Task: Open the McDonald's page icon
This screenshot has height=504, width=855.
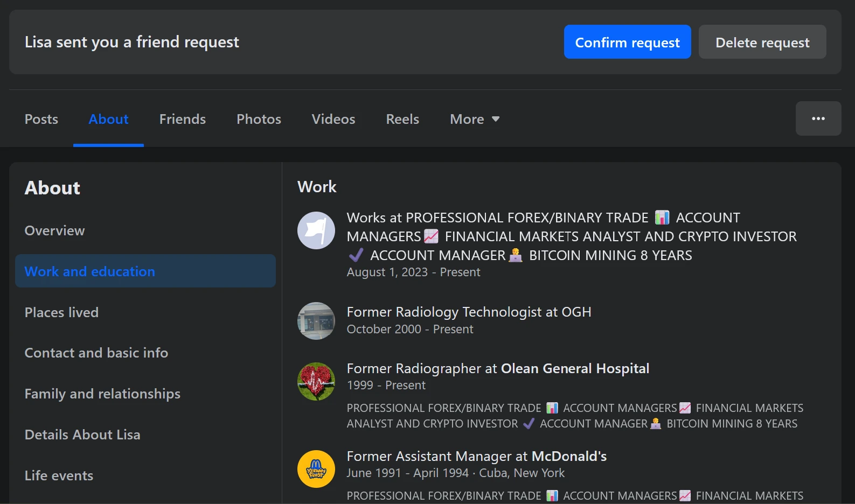Action: [x=316, y=469]
